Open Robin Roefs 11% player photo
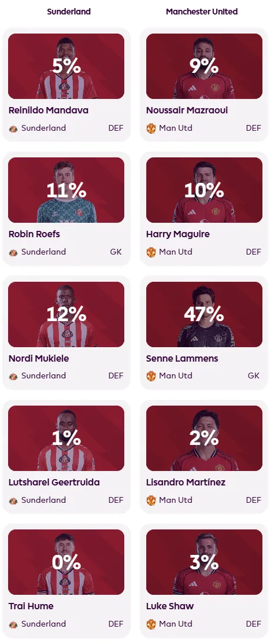Image resolution: width=274 pixels, height=644 pixels. (66, 190)
